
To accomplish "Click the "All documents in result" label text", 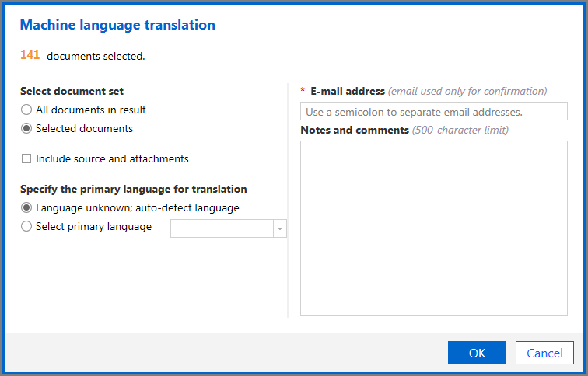I will pos(91,110).
